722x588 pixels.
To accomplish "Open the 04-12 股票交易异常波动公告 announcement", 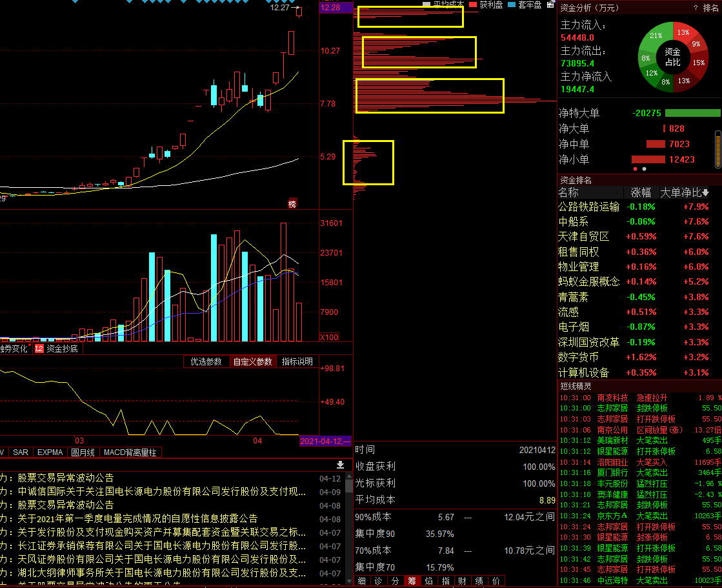I will pyautogui.click(x=65, y=478).
